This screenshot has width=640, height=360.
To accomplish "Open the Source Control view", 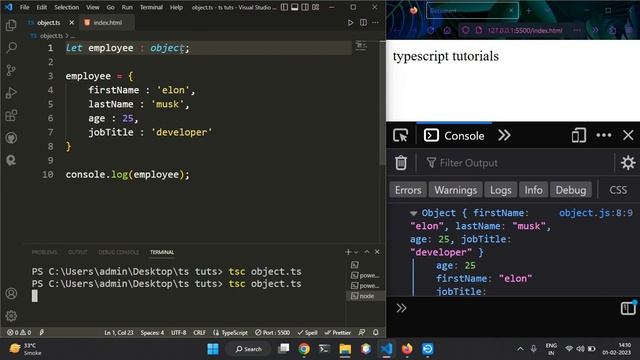I will tap(11, 70).
